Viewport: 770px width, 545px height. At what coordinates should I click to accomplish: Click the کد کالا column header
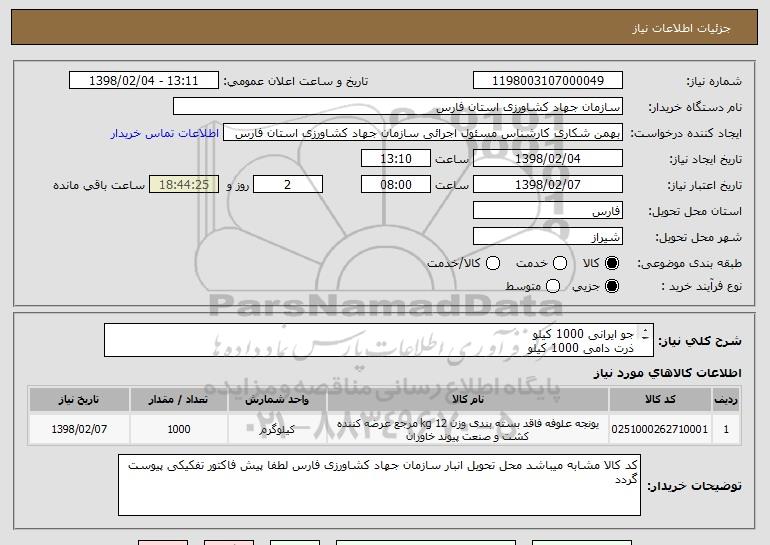pos(660,399)
